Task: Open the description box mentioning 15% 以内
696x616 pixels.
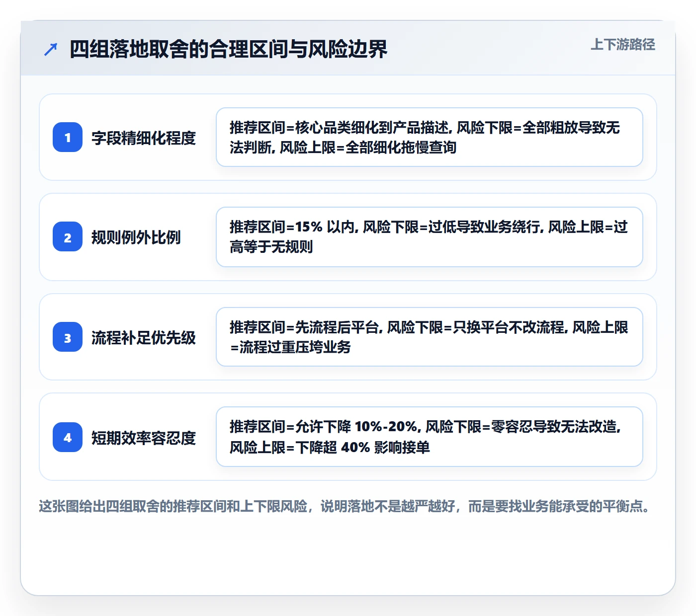Action: pos(430,237)
